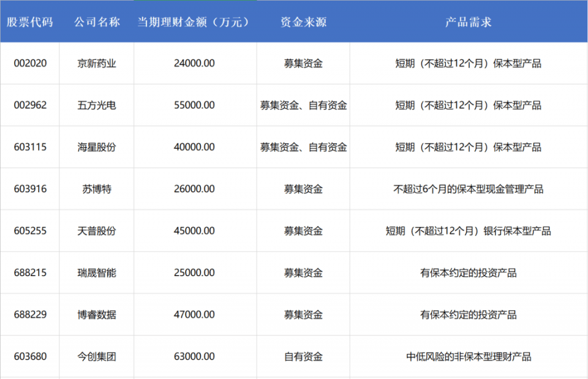Click product requirement in the 海星股份 row
The width and height of the screenshot is (588, 379).
[x=469, y=148]
